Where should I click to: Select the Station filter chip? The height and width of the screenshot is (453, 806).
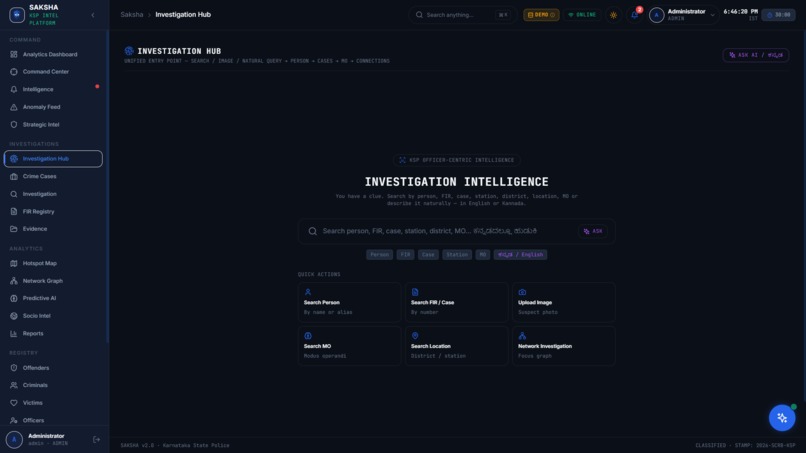pyautogui.click(x=457, y=255)
